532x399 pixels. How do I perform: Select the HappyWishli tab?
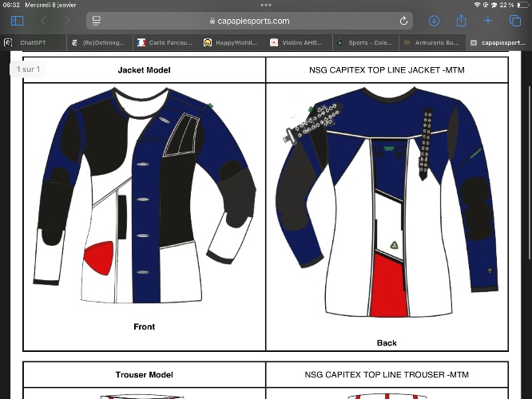tap(232, 43)
